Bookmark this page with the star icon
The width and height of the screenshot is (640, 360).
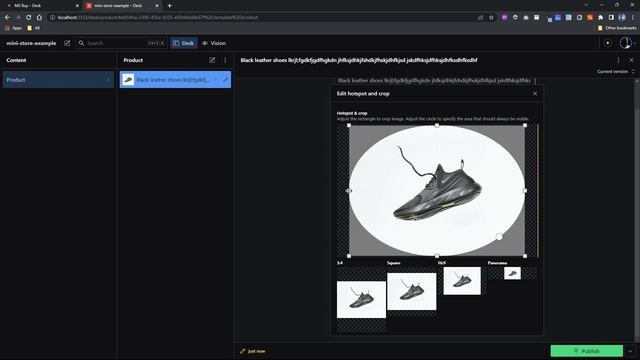[491, 18]
